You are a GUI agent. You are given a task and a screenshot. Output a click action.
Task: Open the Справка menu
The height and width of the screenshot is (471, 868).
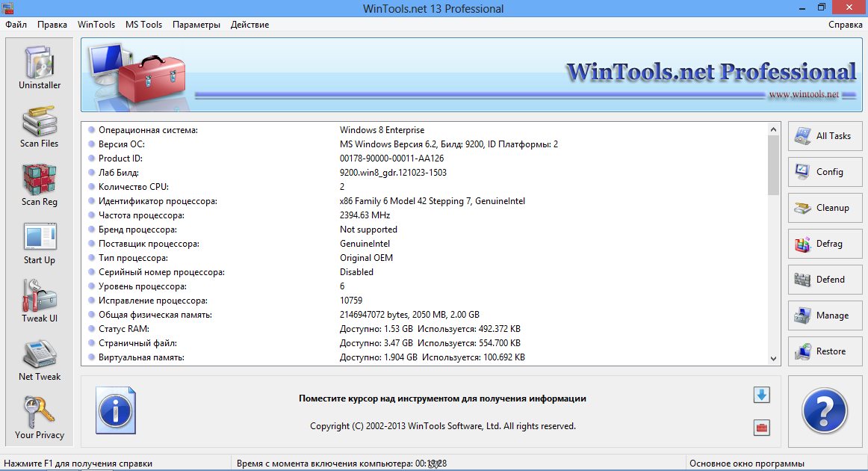click(845, 25)
